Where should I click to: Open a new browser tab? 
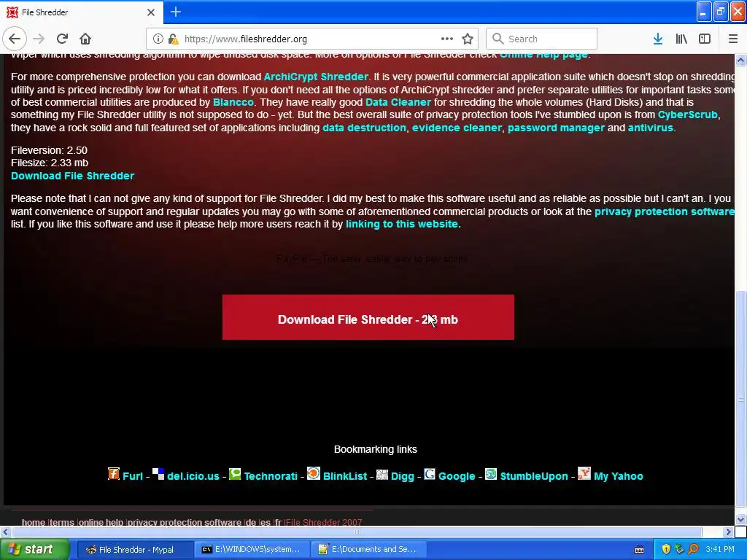click(x=176, y=12)
